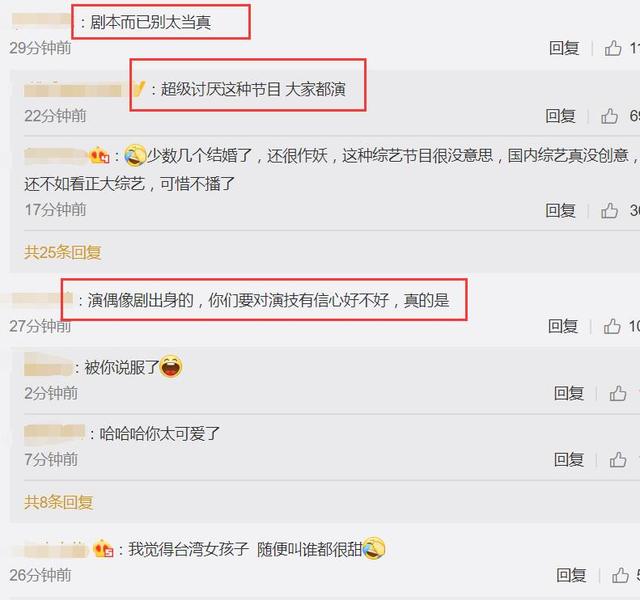Click thumbs-up on the 17分钟前 reply
Image resolution: width=640 pixels, height=600 pixels.
609,211
